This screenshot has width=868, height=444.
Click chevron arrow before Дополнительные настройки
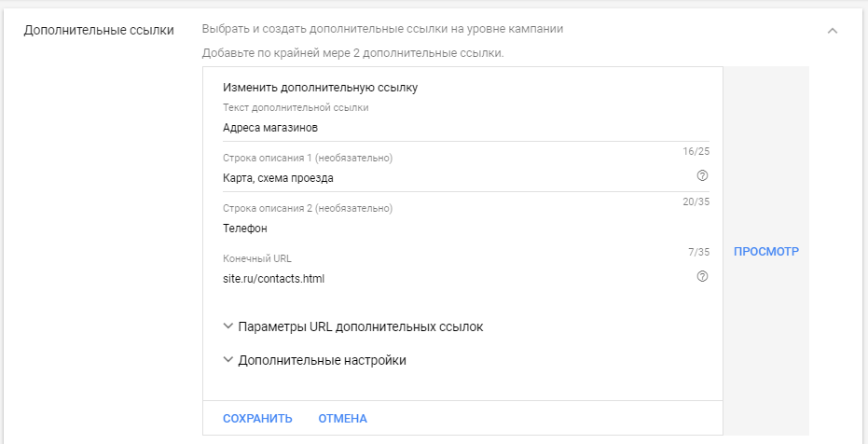(x=227, y=360)
